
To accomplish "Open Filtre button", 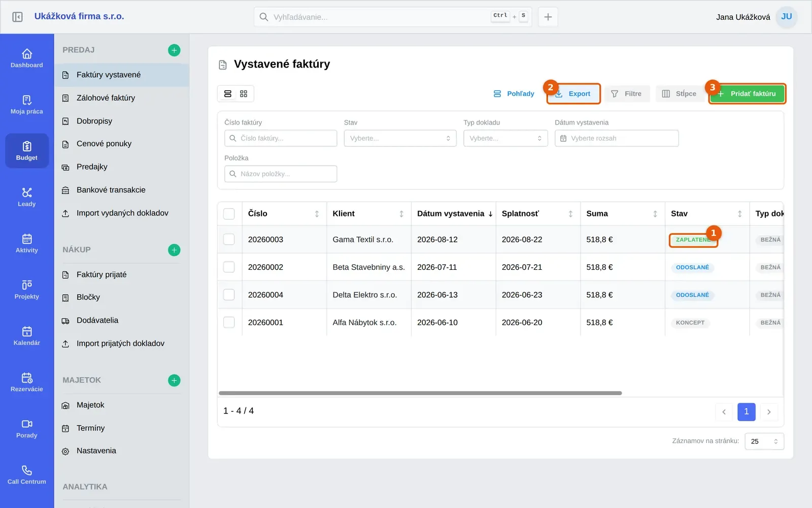I will point(627,94).
